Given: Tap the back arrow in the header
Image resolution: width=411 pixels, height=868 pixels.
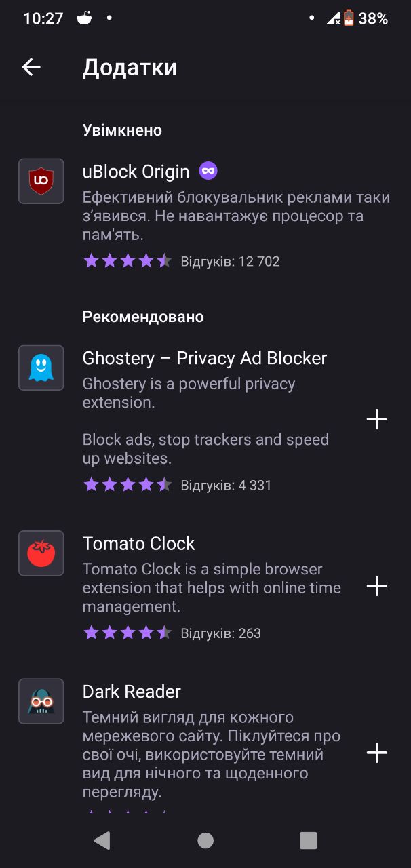Looking at the screenshot, I should tap(31, 66).
